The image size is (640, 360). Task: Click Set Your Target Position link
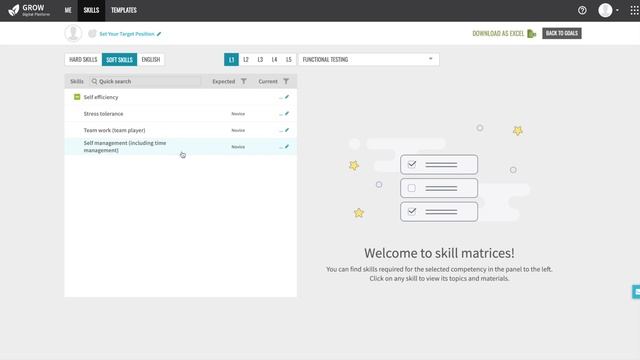click(127, 34)
